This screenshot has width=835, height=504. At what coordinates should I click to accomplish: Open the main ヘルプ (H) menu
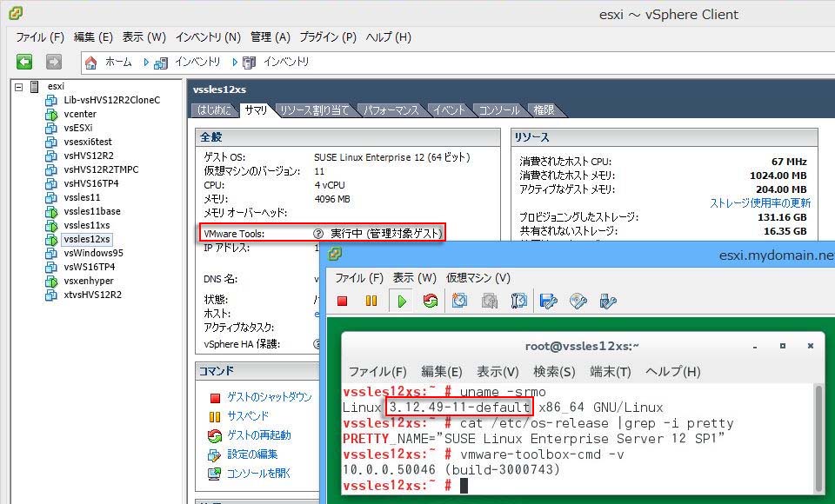pos(388,37)
